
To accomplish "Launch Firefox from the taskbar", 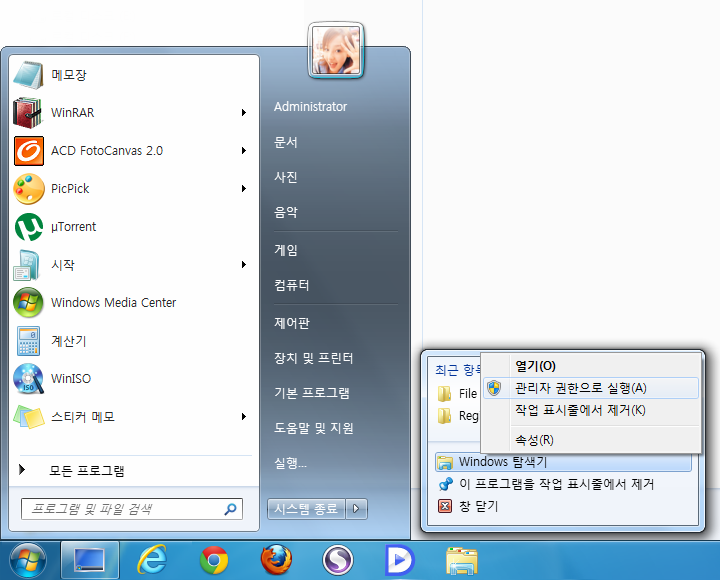I will [x=276, y=560].
